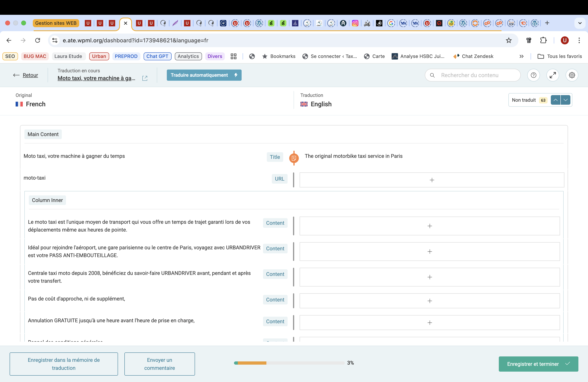Click the Retour link
588x382 pixels.
30,75
